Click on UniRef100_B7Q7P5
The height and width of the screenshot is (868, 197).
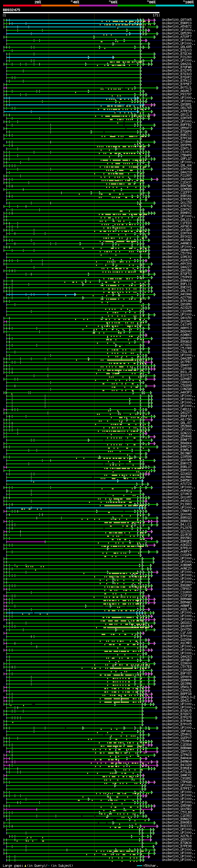point(177,71)
